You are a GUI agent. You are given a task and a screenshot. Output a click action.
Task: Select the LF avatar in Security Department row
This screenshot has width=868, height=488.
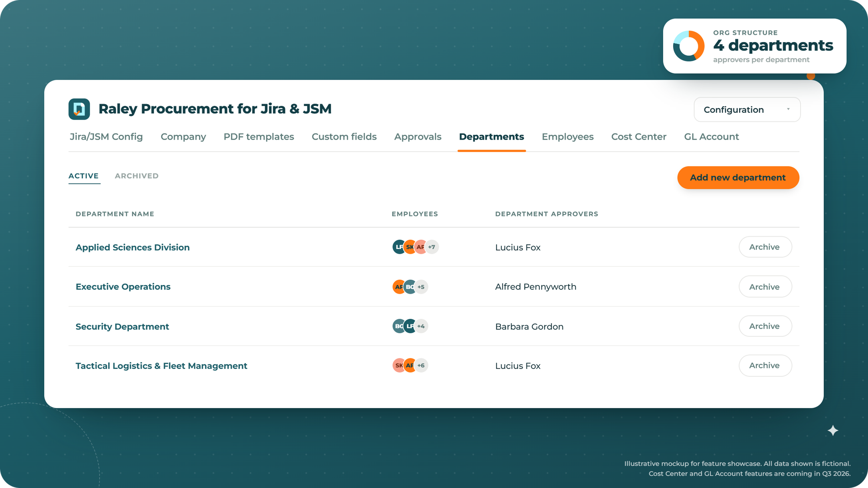(410, 326)
